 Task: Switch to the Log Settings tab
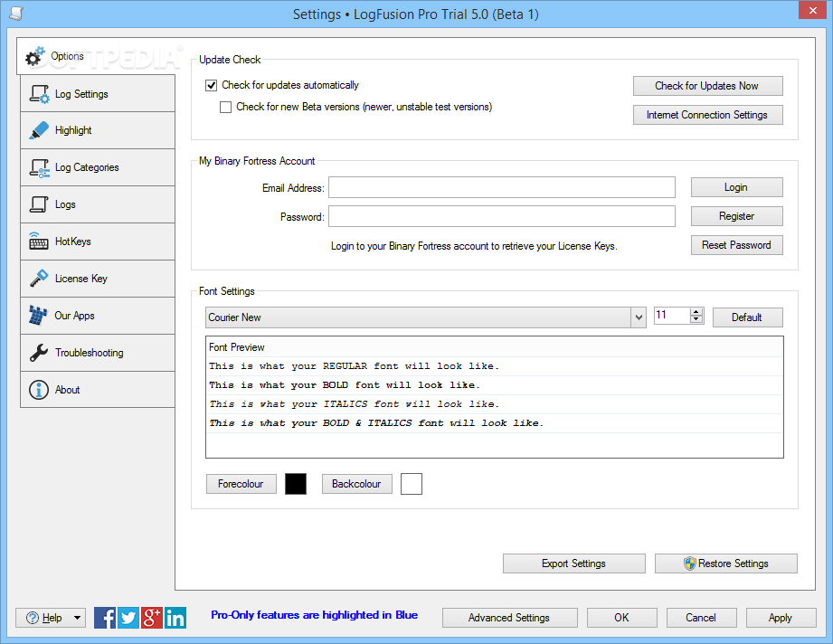tap(98, 93)
